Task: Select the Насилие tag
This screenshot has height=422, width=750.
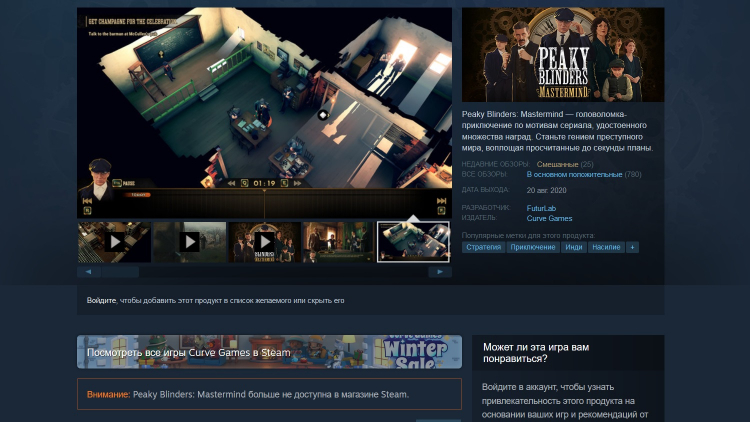Action: (x=606, y=247)
